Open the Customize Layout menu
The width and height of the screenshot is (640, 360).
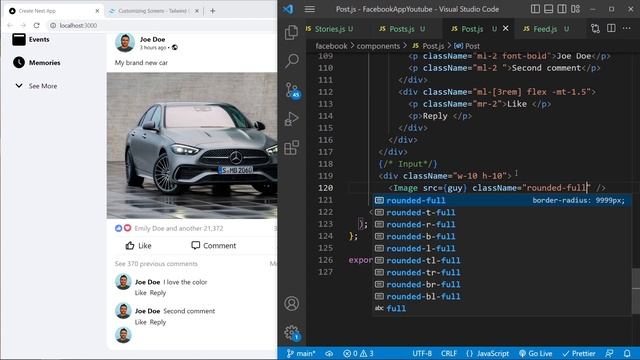coord(576,9)
